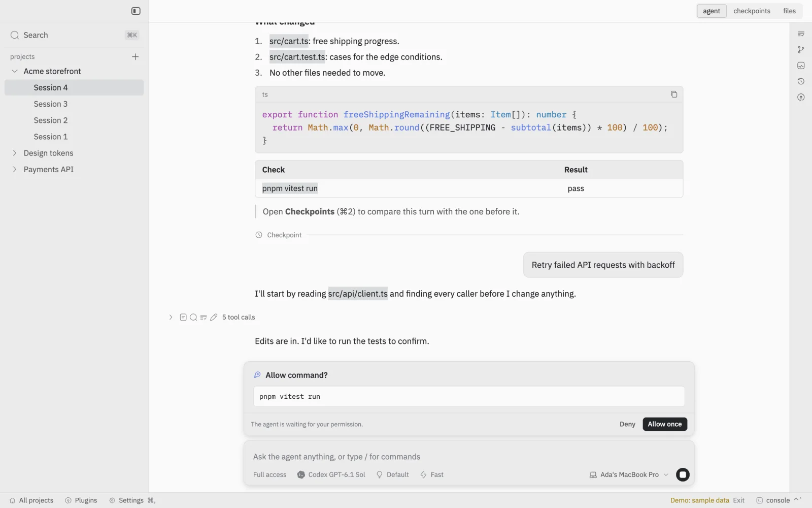The width and height of the screenshot is (812, 508).
Task: Click the lightning bolt icon next to Fast
Action: point(424,474)
